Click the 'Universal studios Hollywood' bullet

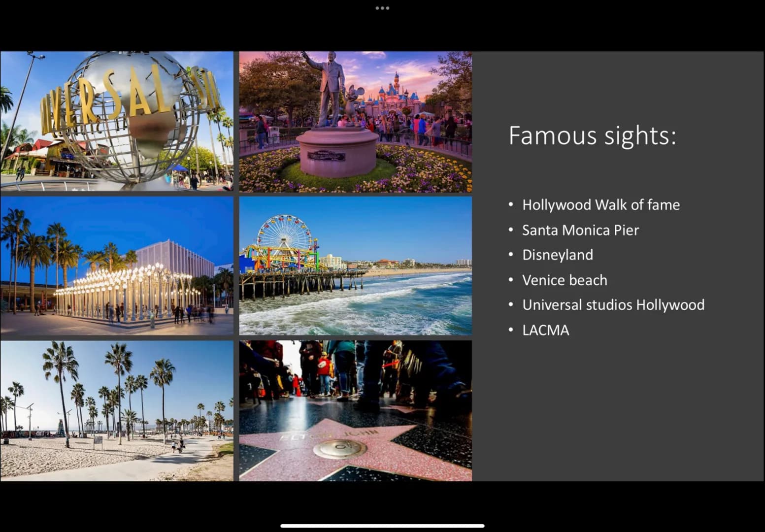click(x=613, y=305)
